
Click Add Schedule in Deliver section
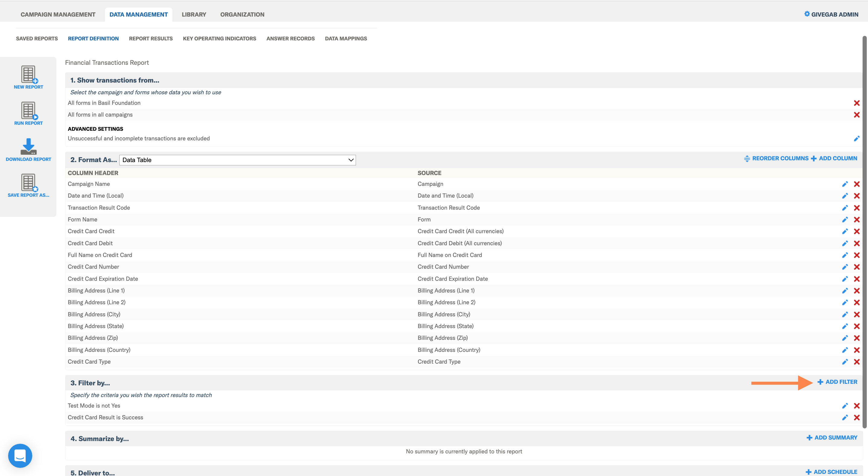(831, 472)
